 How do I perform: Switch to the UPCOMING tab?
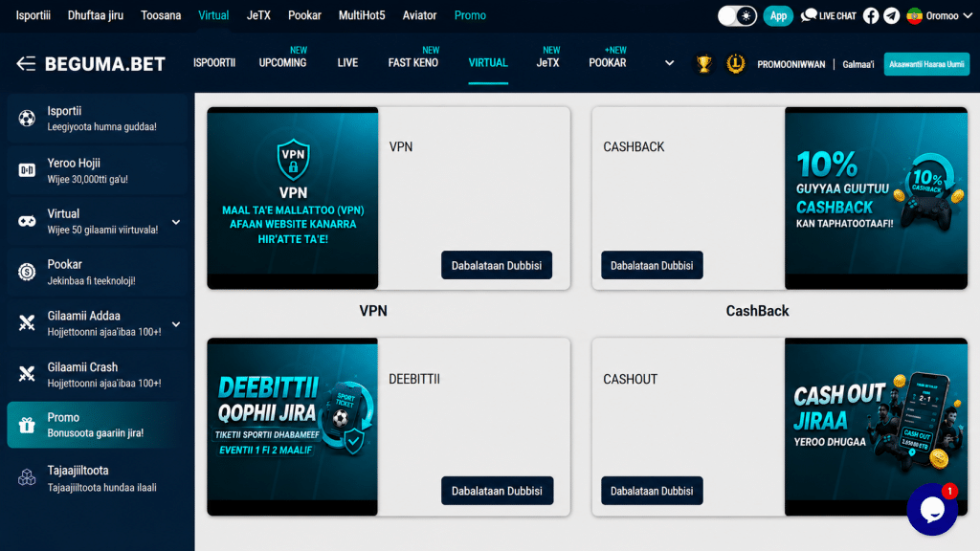282,62
